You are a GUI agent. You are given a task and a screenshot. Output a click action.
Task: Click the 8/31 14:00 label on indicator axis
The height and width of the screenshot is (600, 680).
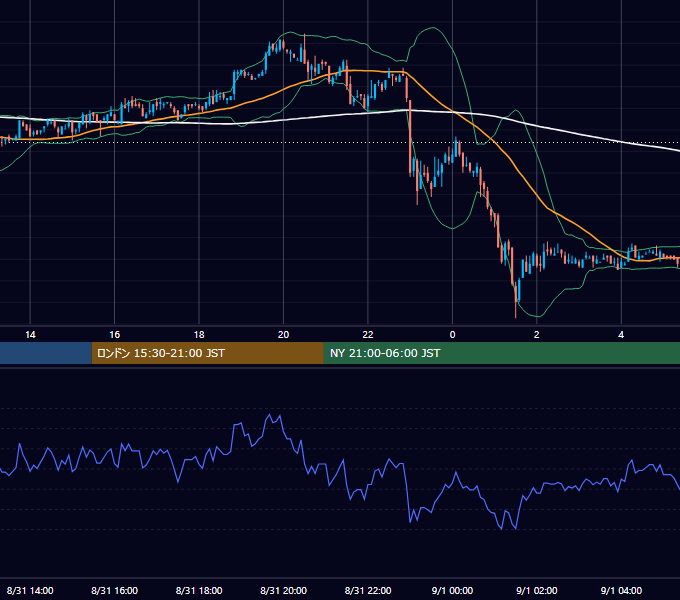[x=30, y=590]
